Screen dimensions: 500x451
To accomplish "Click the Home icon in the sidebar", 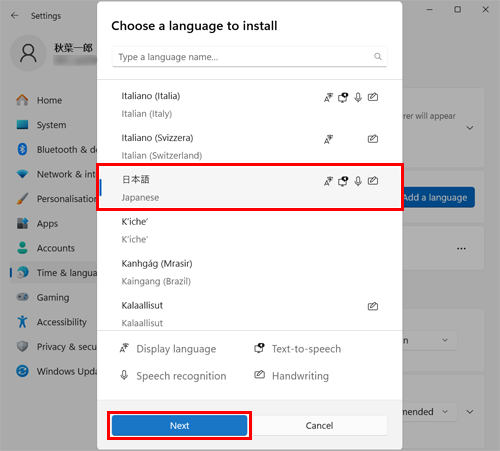I will (22, 100).
